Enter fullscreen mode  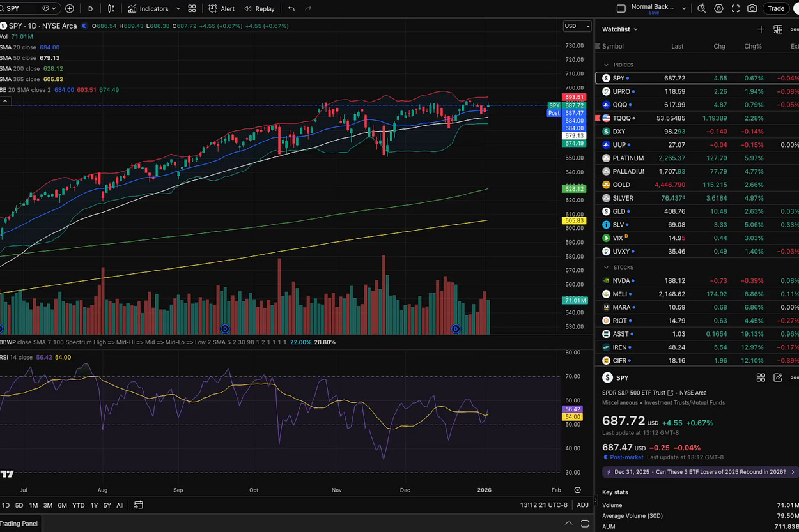point(735,9)
